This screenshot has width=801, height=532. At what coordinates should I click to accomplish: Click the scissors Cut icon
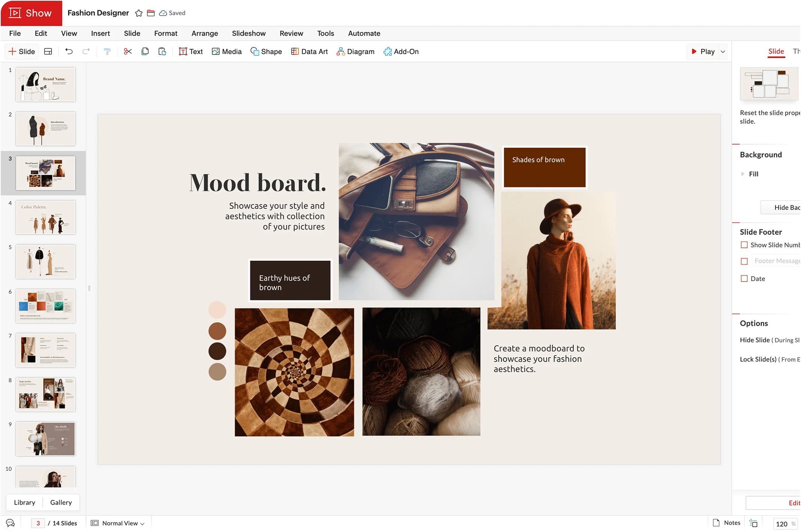tap(128, 51)
